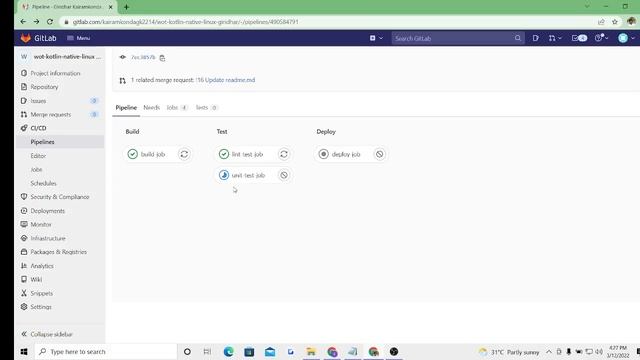The width and height of the screenshot is (640, 360).
Task: Open Deployments in sidebar
Action: coord(47,211)
